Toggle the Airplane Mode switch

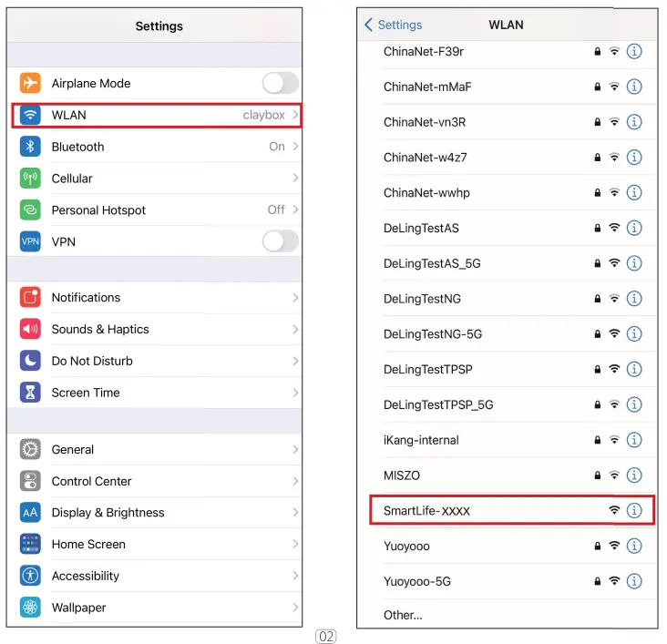point(280,84)
